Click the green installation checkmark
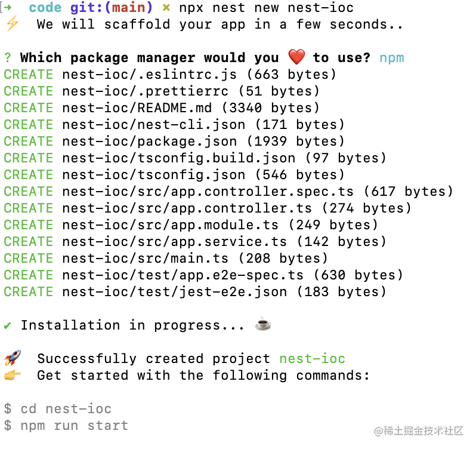The width and height of the screenshot is (476, 449). [x=8, y=325]
